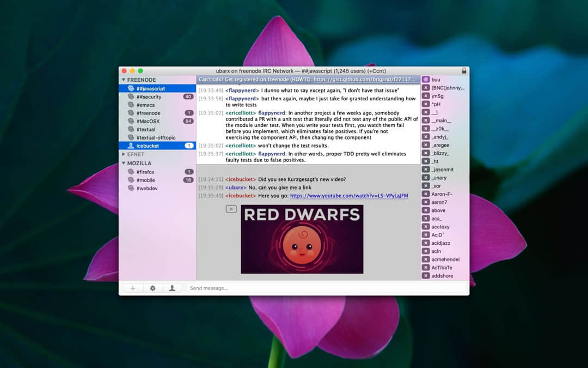The image size is (588, 368).
Task: Click the user icon beside AcTiVaTe
Action: 425,267
